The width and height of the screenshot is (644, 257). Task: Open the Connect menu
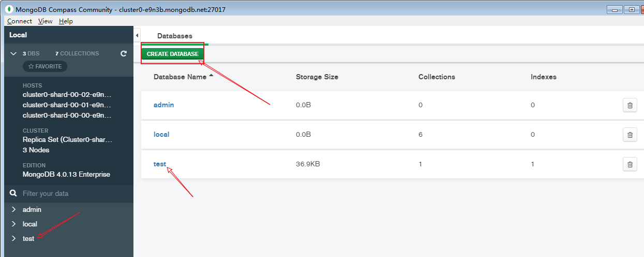[20, 21]
